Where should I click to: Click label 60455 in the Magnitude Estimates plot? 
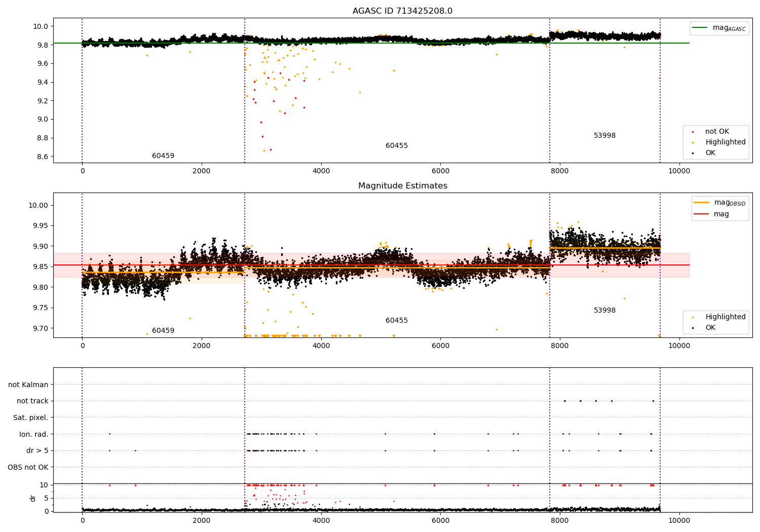[397, 321]
